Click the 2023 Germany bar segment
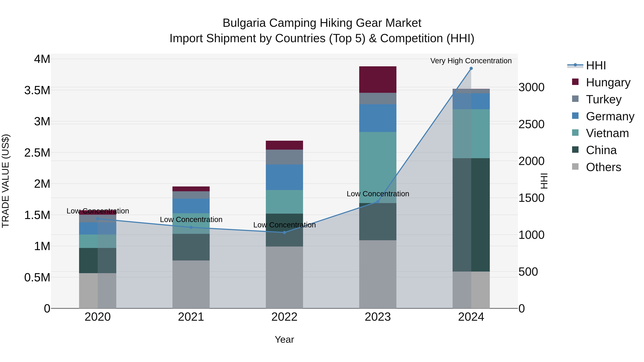 pyautogui.click(x=378, y=118)
